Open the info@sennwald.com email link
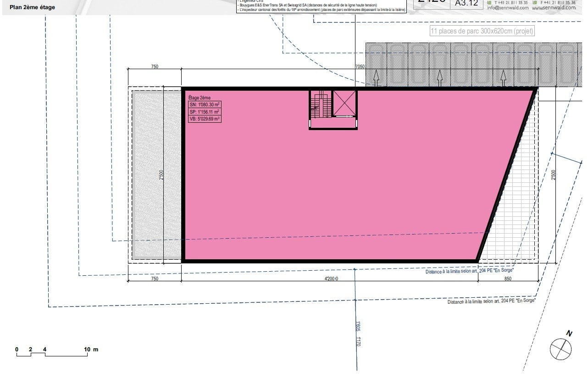This screenshot has height=377, width=588. coord(507,8)
